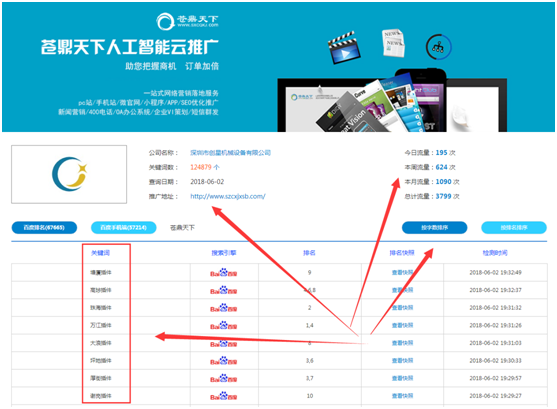Click Baidu logo in the 19:32:37 row

223,290
